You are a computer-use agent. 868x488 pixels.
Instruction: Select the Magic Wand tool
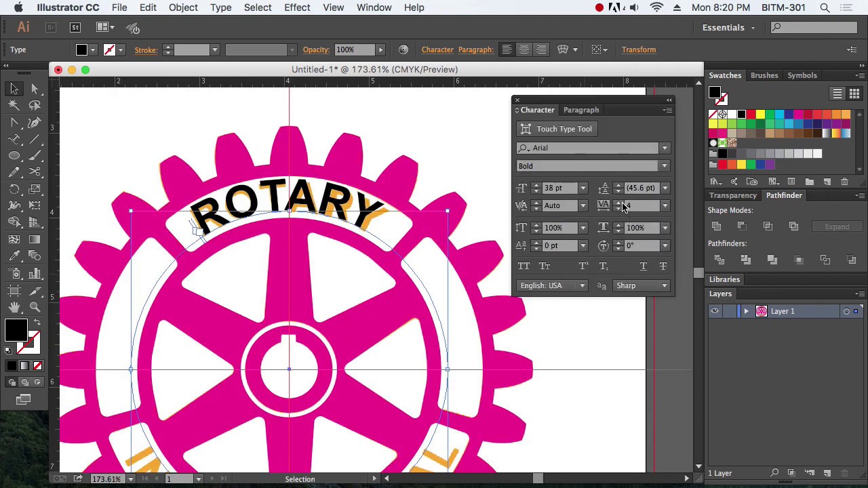14,106
